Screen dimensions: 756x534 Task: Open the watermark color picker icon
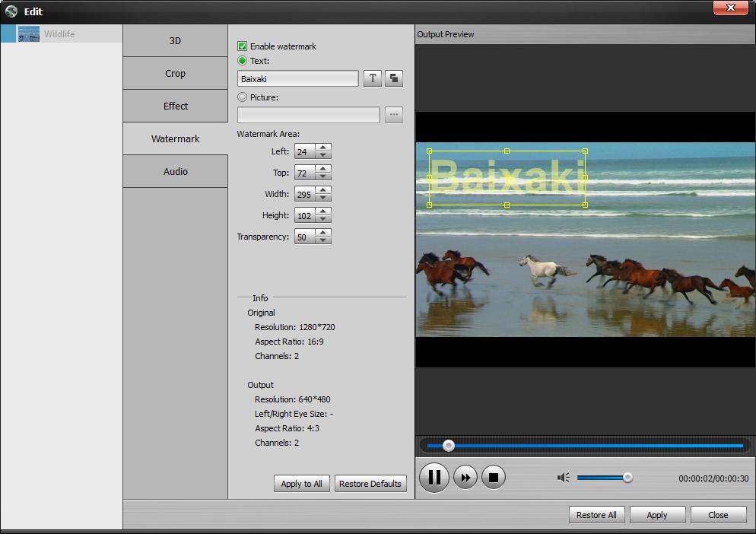point(393,78)
